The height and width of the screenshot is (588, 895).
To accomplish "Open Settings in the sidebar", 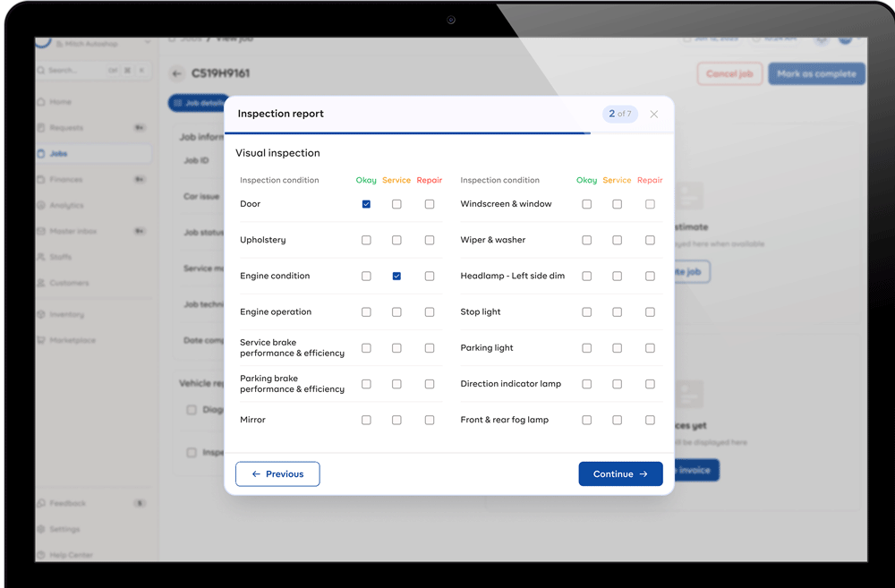I will point(64,530).
